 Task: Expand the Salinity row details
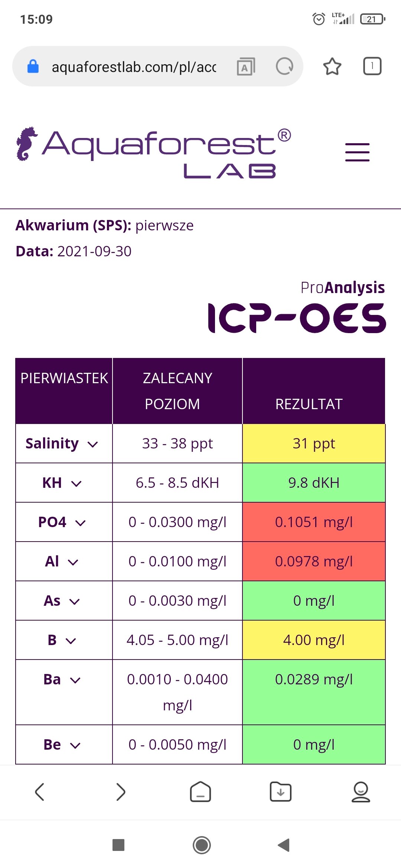pos(92,444)
